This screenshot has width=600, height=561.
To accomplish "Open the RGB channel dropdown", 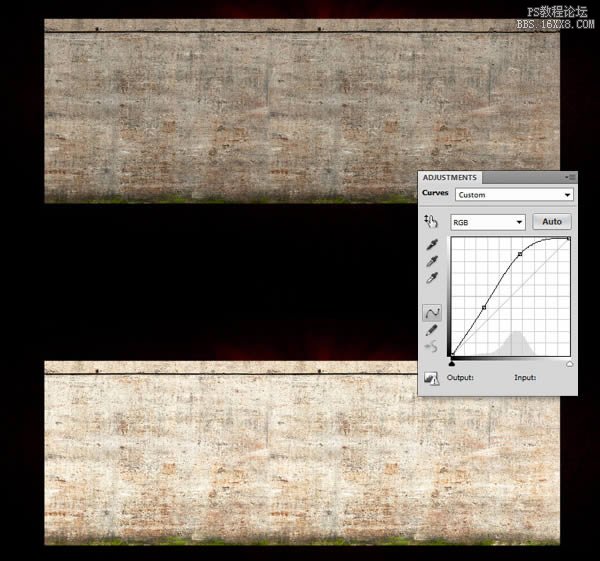I will click(x=488, y=222).
